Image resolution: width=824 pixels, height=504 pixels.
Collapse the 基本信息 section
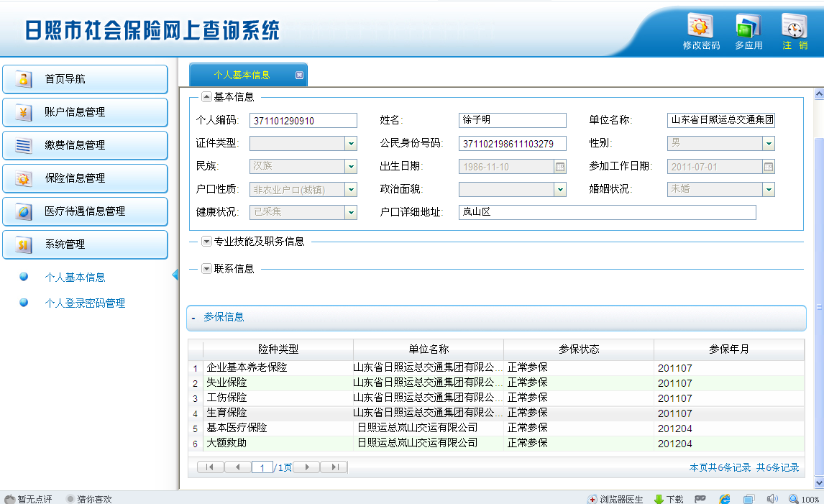point(206,97)
